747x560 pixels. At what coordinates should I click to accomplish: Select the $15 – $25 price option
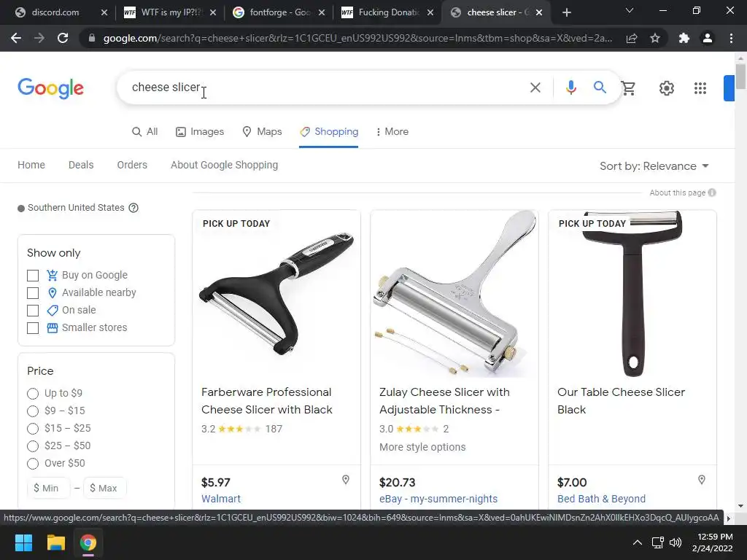tap(33, 429)
